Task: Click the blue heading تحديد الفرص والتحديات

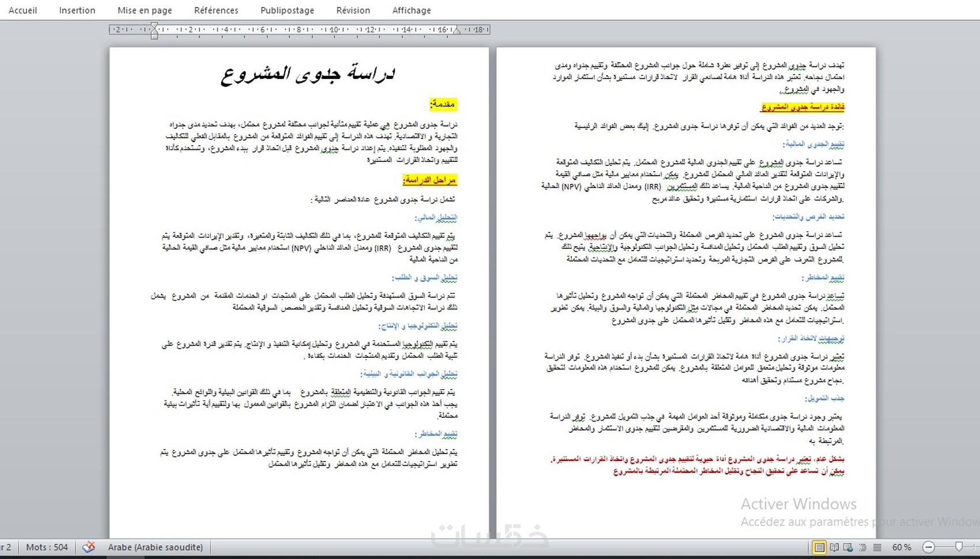Action: click(x=809, y=217)
